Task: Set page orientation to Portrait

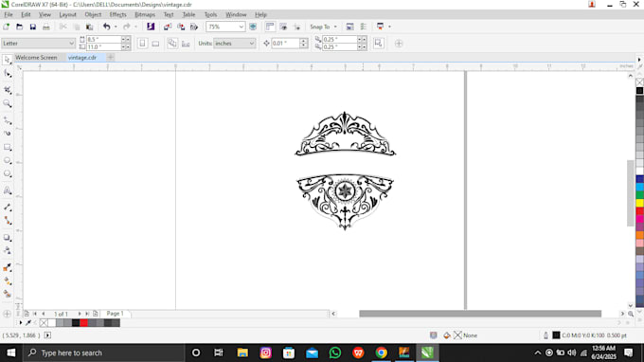Action: (x=142, y=44)
